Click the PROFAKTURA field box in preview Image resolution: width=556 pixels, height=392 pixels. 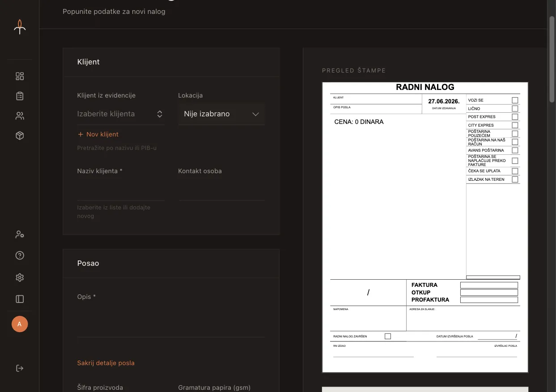click(489, 300)
